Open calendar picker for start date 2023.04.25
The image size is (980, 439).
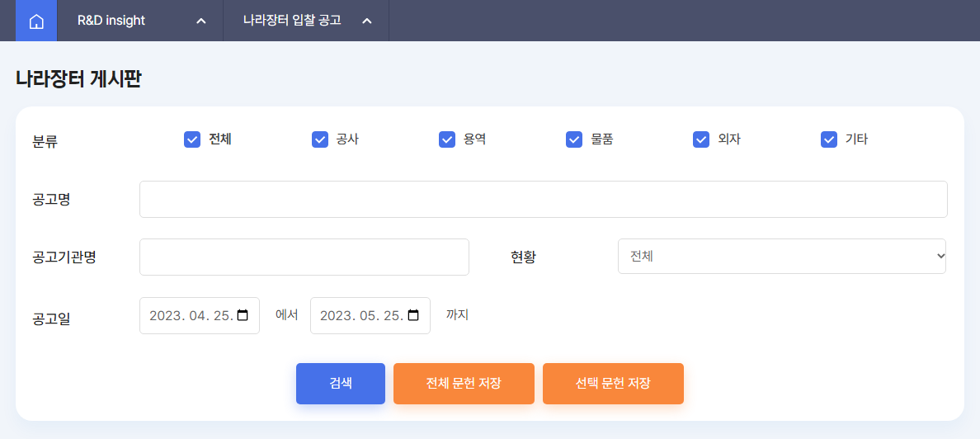[x=243, y=315]
